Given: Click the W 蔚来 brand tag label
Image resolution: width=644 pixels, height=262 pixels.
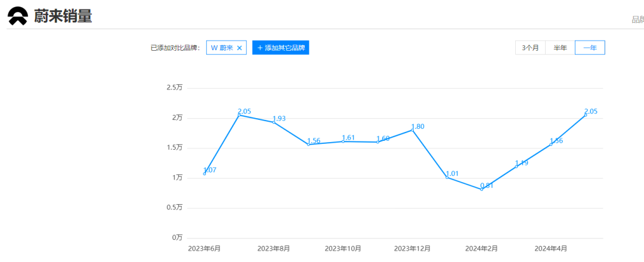Looking at the screenshot, I should (x=222, y=48).
